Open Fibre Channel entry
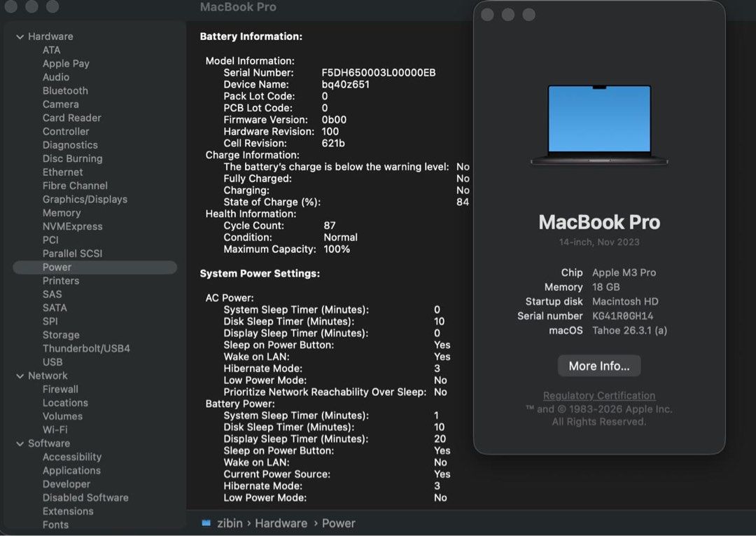756x536 pixels. coord(75,186)
